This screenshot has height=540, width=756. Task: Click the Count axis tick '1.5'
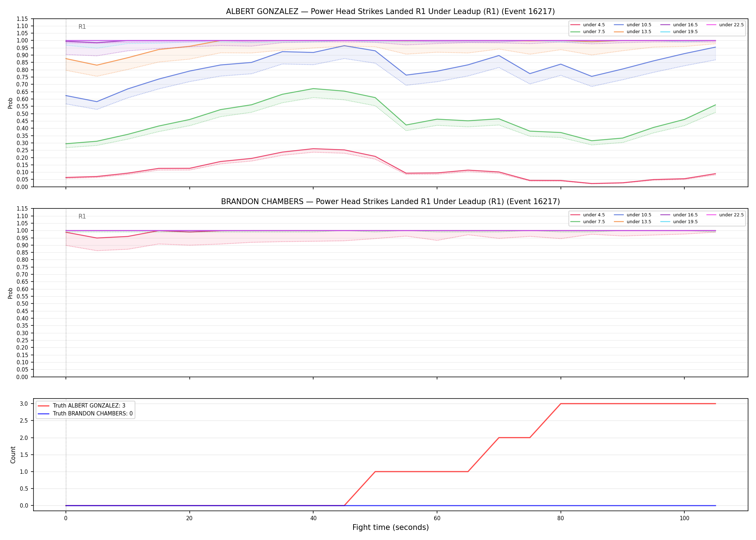coord(24,455)
